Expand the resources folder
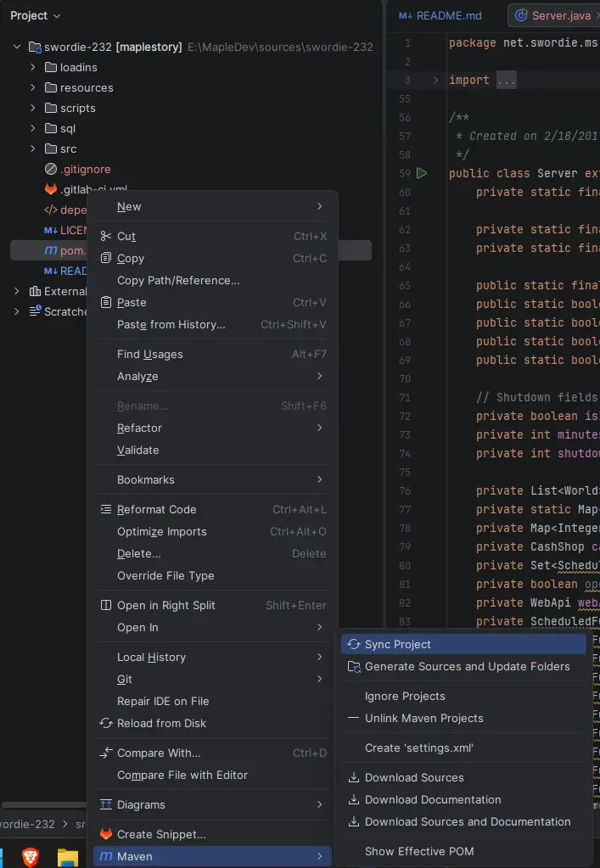 32,87
